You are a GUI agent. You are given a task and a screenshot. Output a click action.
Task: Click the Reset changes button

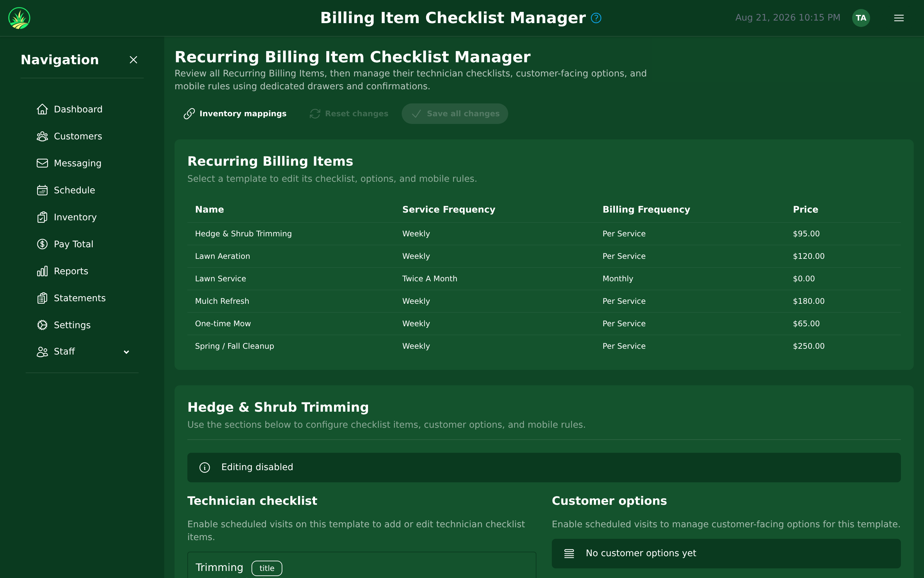(349, 114)
